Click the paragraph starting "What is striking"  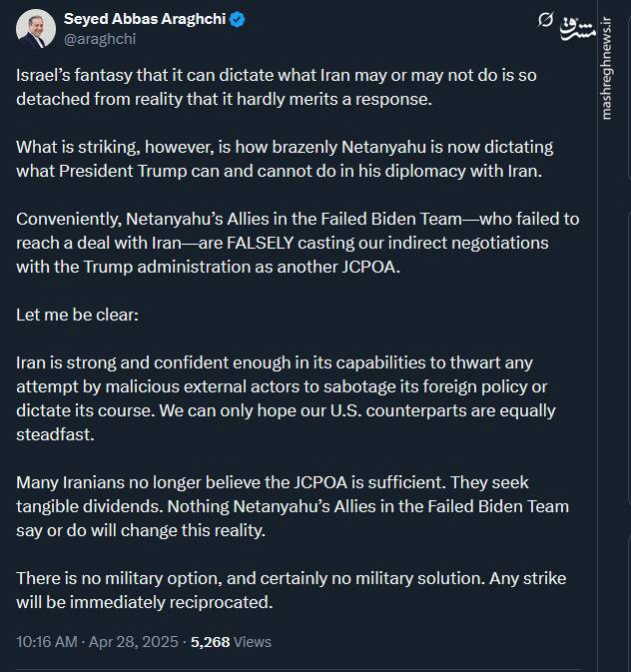[x=285, y=158]
